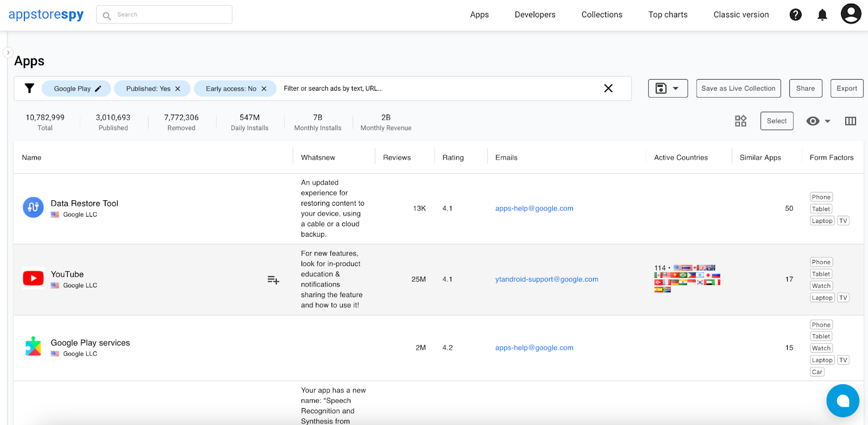Email apps-help@google.com for Data Restore Tool
The width and height of the screenshot is (868, 425).
coord(534,208)
